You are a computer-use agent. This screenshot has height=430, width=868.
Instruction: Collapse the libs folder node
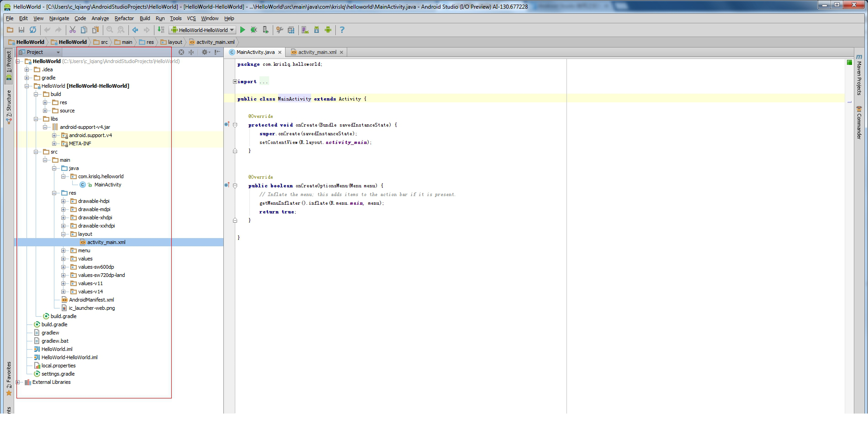tap(36, 119)
